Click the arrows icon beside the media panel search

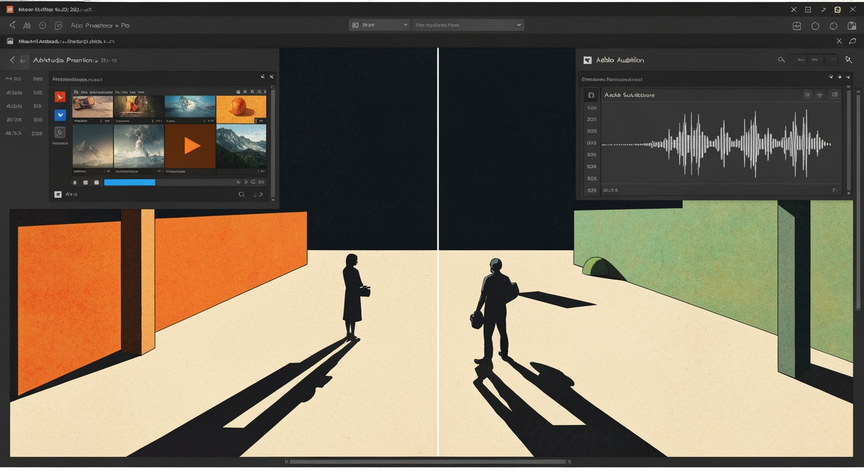(x=258, y=194)
